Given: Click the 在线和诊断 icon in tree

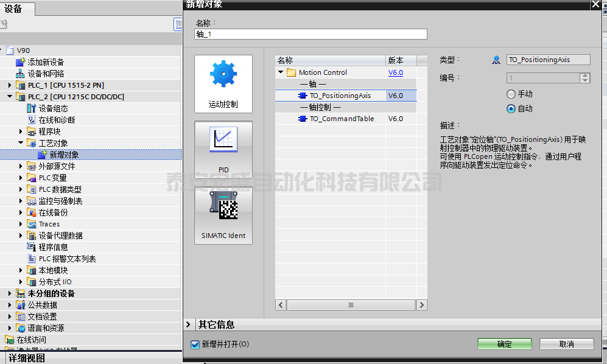Looking at the screenshot, I should [x=32, y=120].
